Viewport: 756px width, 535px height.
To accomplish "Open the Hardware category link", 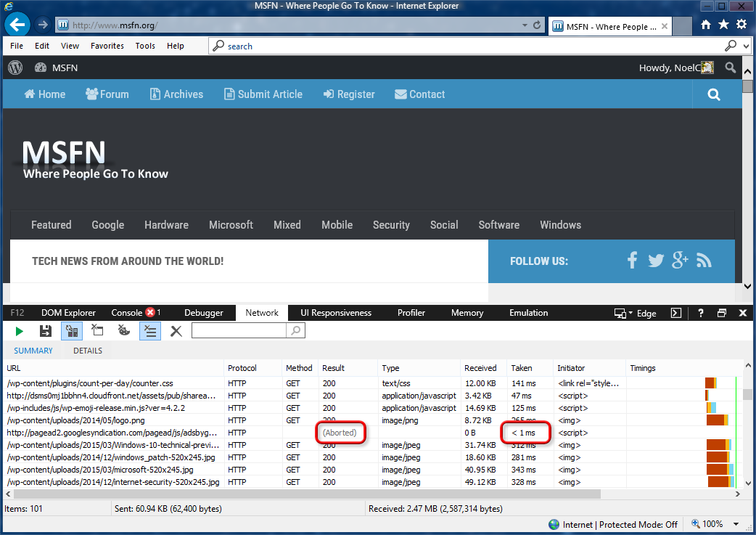I will 166,225.
